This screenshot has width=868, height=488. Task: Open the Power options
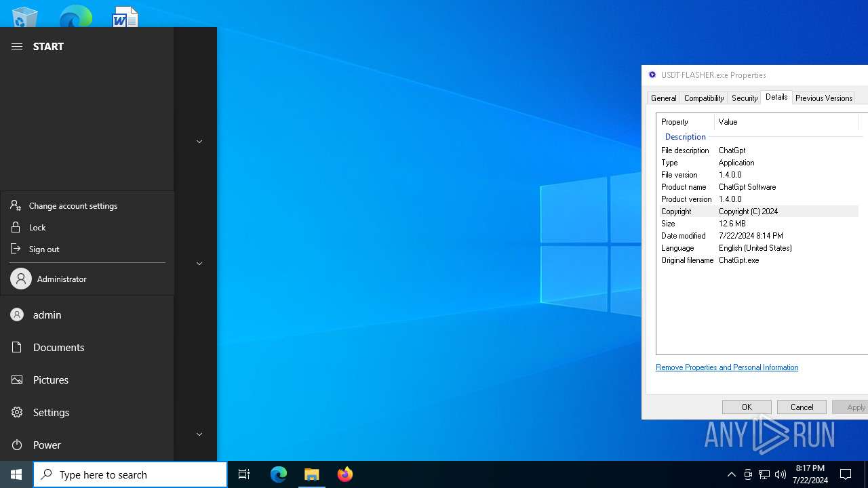87,445
